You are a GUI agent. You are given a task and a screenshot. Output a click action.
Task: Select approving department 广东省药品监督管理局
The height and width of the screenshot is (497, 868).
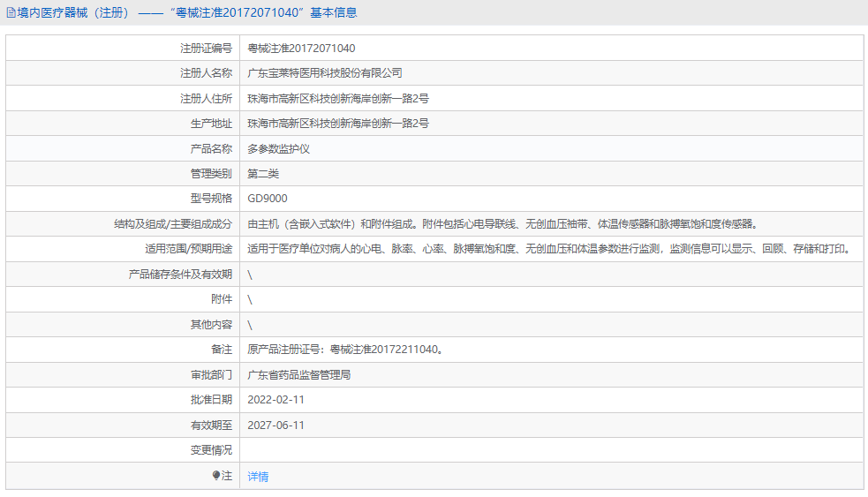tap(299, 374)
